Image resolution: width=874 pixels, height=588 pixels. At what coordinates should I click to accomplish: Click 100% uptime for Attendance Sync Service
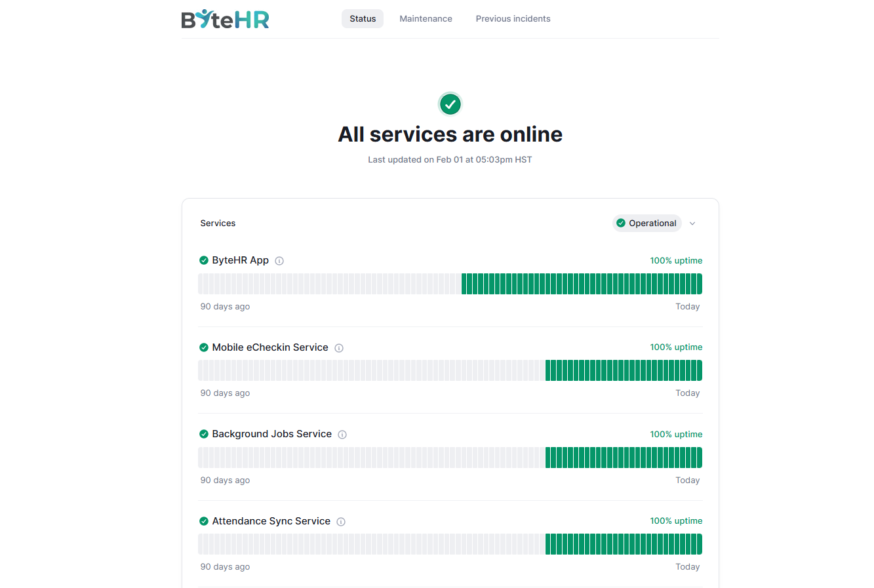pyautogui.click(x=676, y=520)
